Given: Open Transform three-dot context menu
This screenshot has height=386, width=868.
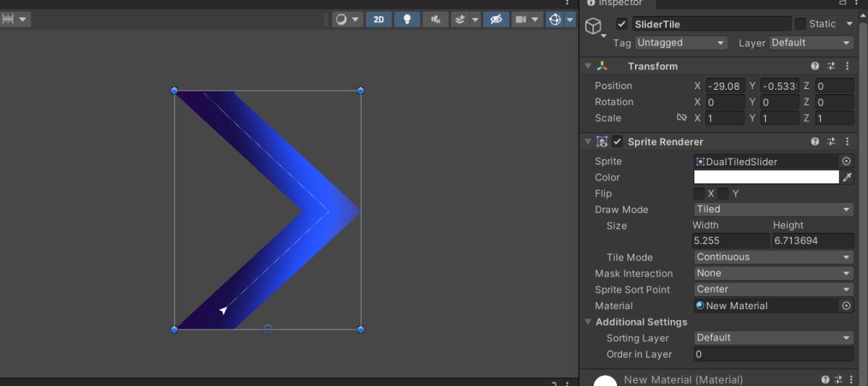Looking at the screenshot, I should pyautogui.click(x=847, y=66).
